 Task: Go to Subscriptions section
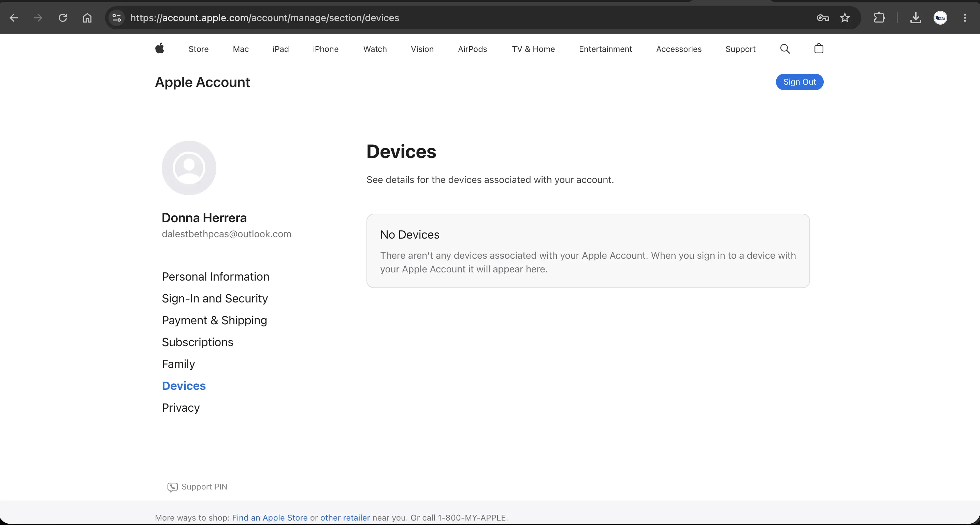pyautogui.click(x=198, y=342)
